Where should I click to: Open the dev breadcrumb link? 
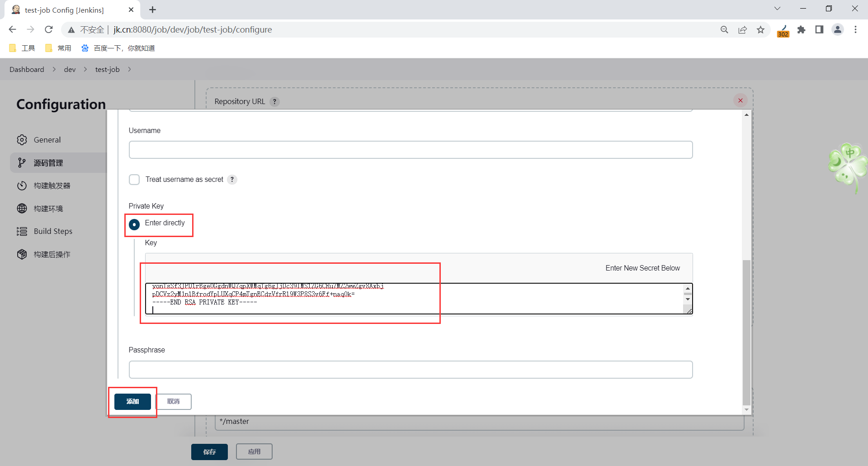point(70,69)
